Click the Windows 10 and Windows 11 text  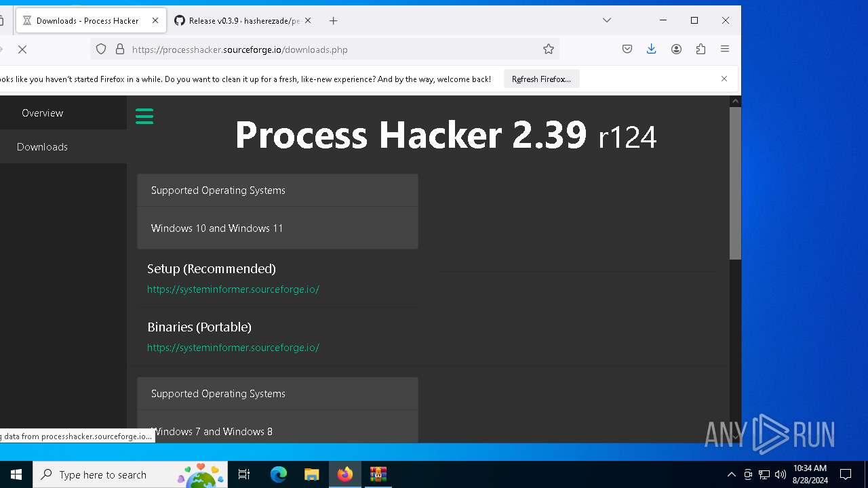click(x=217, y=228)
